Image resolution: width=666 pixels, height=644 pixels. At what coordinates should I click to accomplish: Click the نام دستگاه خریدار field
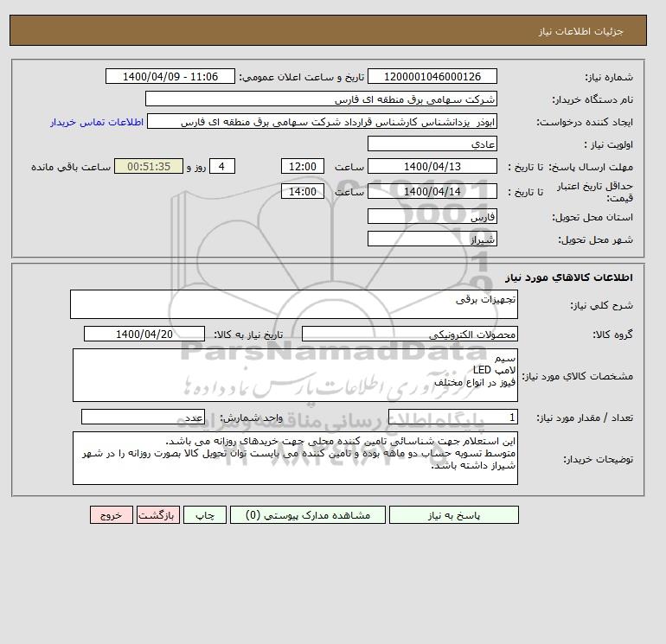pyautogui.click(x=321, y=99)
